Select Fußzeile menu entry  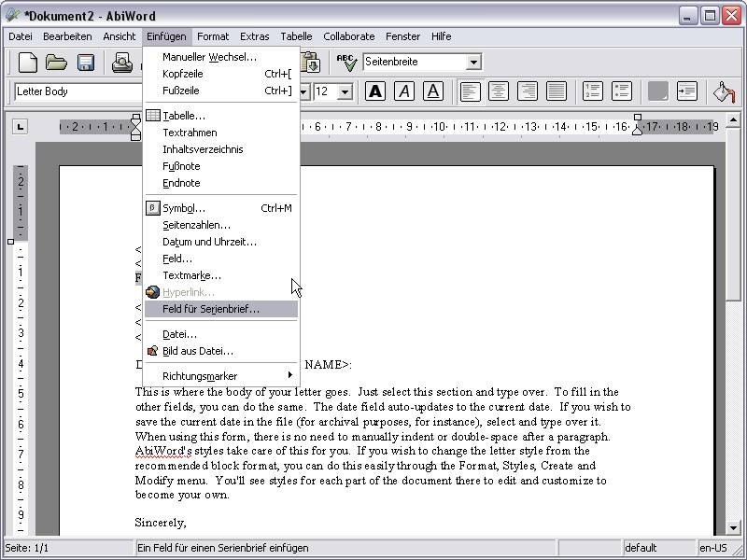(x=221, y=91)
